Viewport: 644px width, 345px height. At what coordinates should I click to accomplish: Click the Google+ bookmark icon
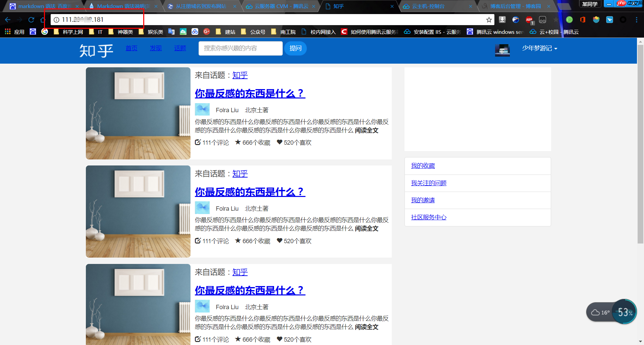(x=207, y=31)
